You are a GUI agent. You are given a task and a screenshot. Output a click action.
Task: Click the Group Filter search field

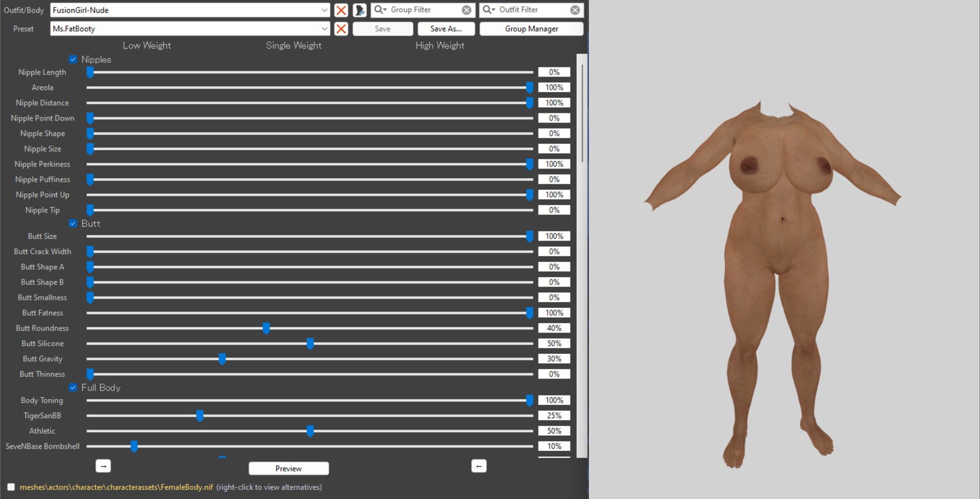point(424,10)
